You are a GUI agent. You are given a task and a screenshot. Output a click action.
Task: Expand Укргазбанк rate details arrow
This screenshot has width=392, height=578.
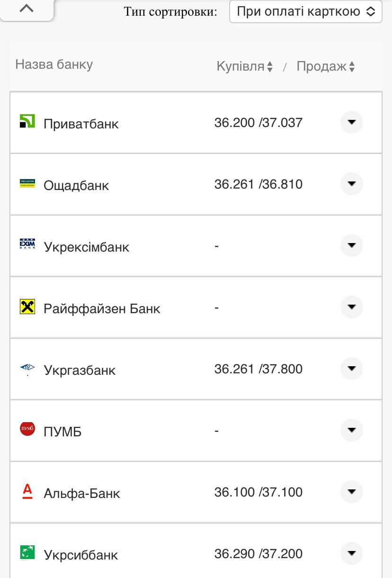point(351,369)
